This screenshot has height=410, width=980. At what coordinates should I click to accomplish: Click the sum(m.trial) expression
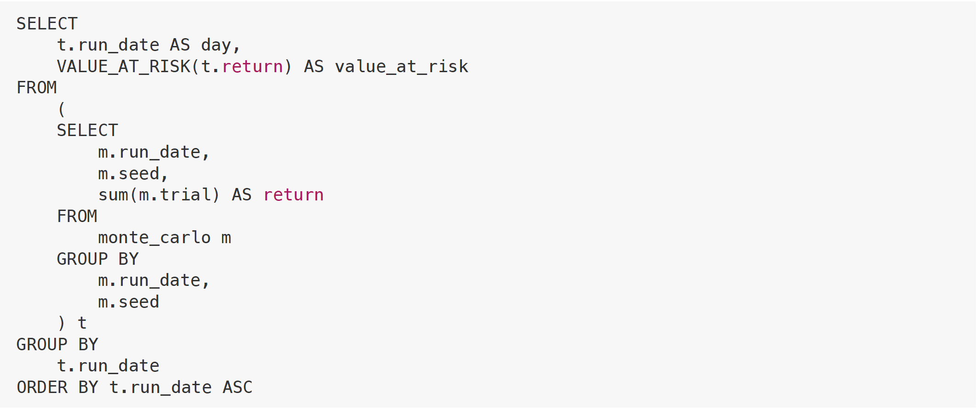(x=159, y=195)
